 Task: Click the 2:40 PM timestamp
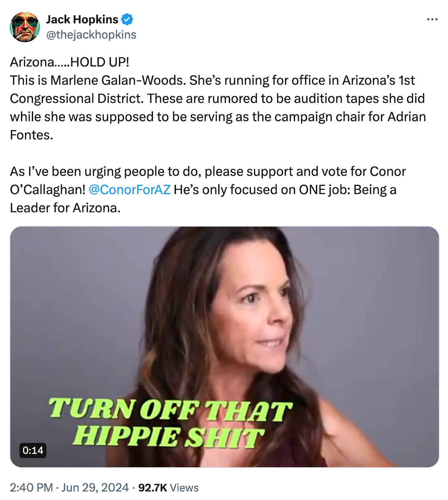[x=31, y=487]
